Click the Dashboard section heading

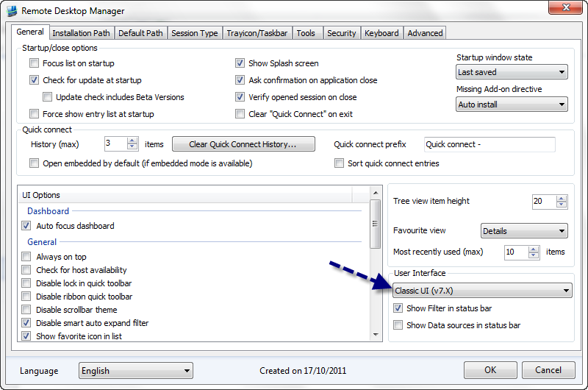point(48,211)
